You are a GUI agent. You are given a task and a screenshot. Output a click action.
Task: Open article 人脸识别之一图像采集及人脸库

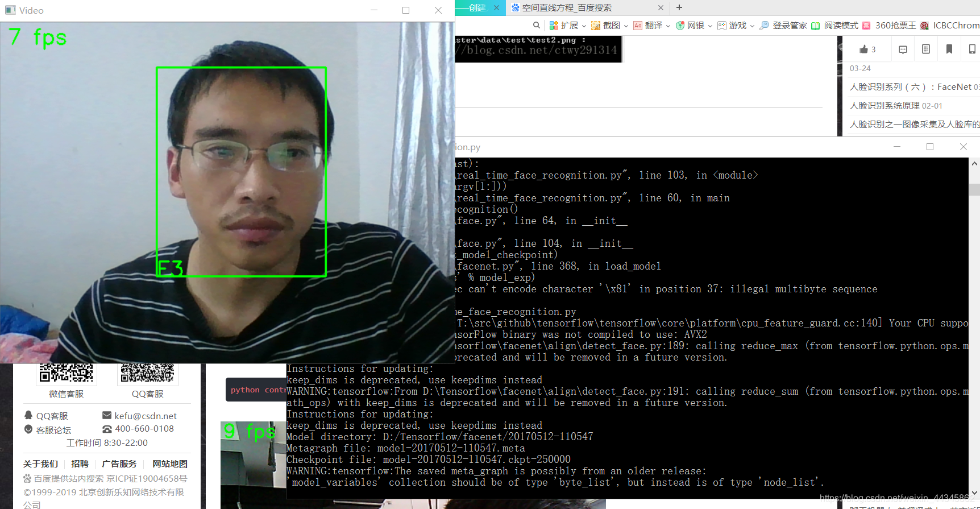tap(914, 124)
